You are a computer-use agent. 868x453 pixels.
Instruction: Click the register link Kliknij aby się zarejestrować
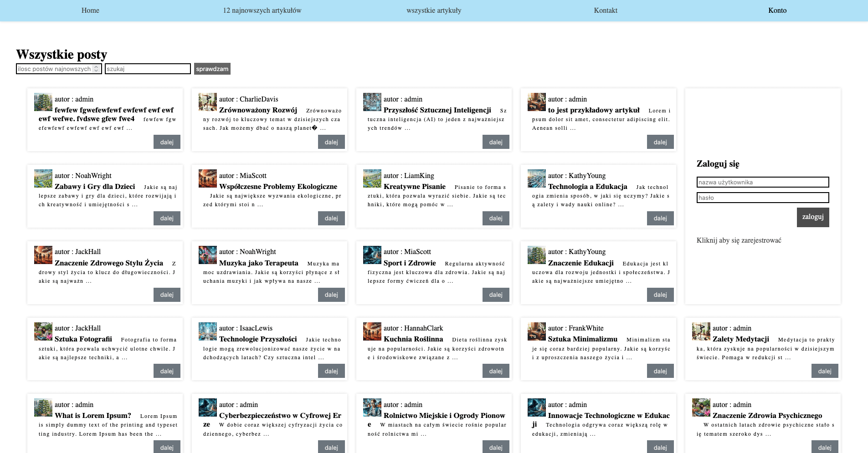(x=739, y=240)
